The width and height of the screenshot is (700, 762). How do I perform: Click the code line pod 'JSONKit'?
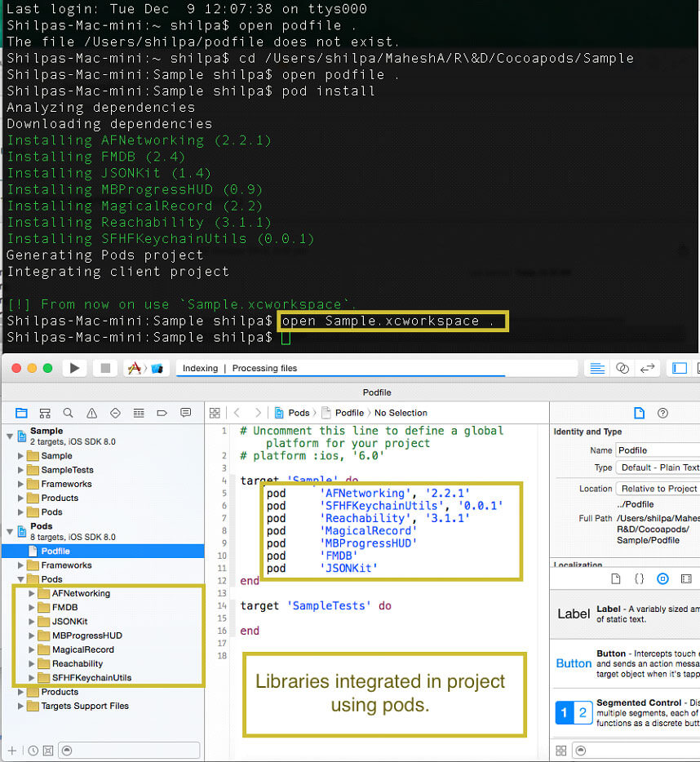[x=321, y=568]
